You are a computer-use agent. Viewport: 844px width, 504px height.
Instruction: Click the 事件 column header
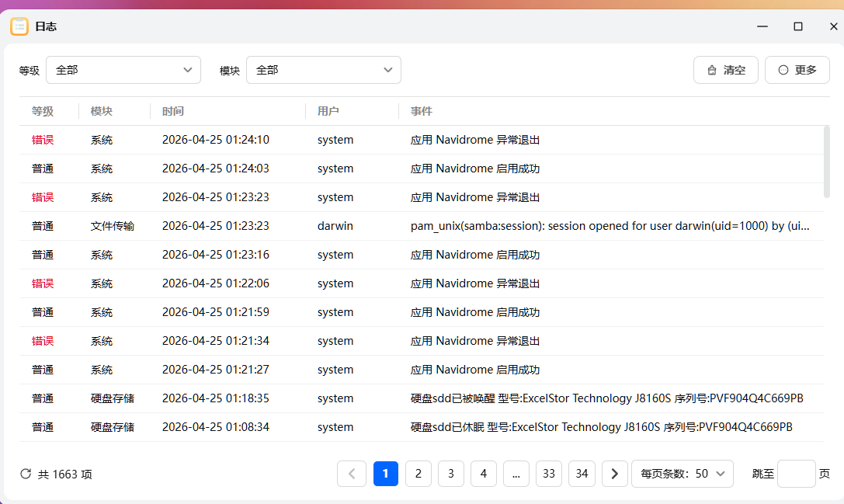421,111
